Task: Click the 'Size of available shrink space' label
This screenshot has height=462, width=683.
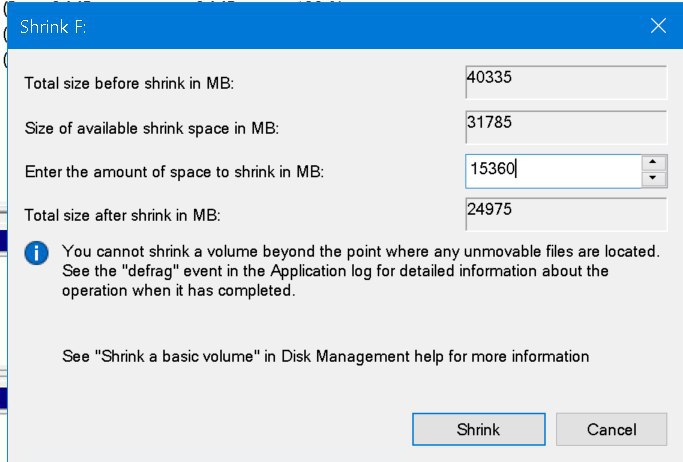Action: coord(152,128)
